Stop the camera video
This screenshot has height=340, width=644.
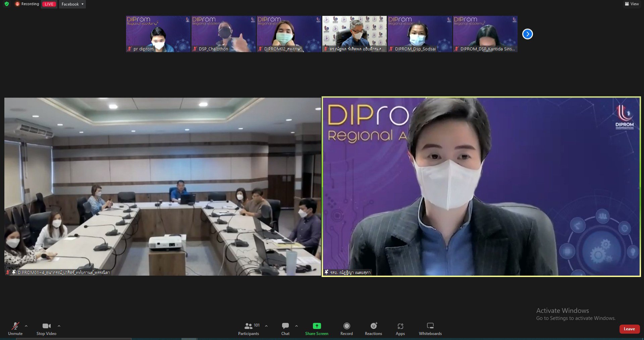pos(46,329)
